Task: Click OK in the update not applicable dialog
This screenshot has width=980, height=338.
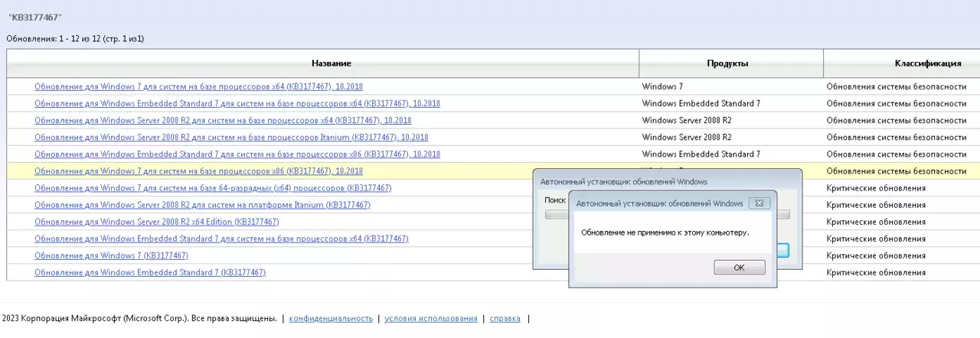Action: (739, 268)
